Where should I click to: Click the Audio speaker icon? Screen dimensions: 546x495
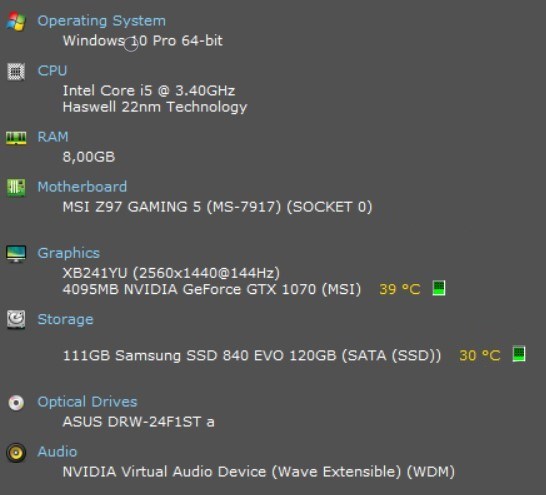click(x=16, y=453)
